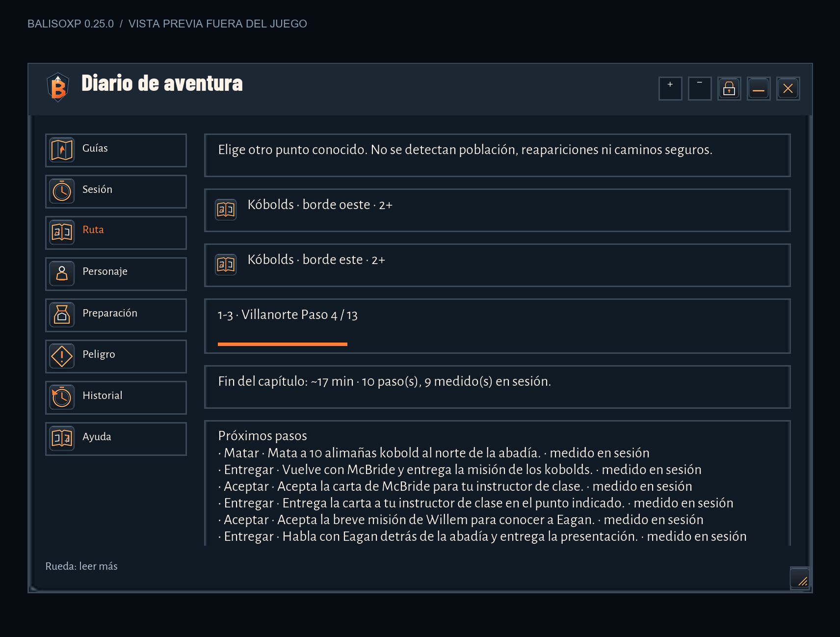840x637 pixels.
Task: Click the Preparación potion bag icon
Action: 62,315
